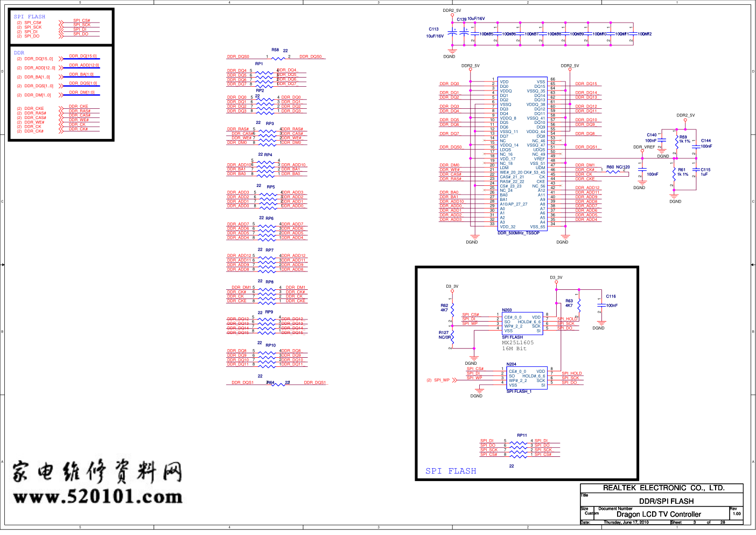This screenshot has width=756, height=535.
Task: Select capacitor C113 10uF/16V
Action: (452, 32)
